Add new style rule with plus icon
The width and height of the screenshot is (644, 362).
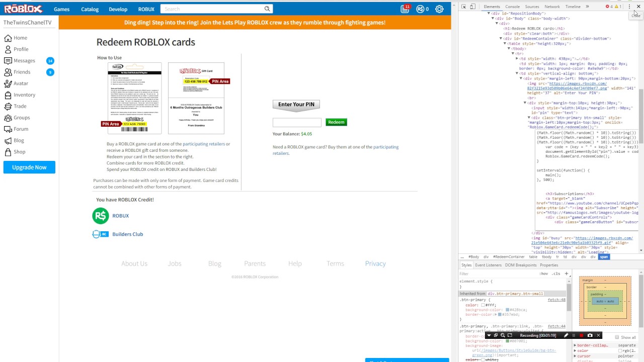(566, 274)
